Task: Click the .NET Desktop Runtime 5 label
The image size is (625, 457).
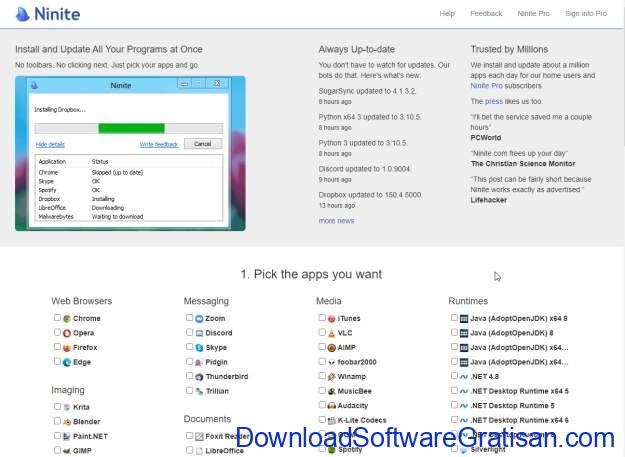Action: [x=512, y=406]
